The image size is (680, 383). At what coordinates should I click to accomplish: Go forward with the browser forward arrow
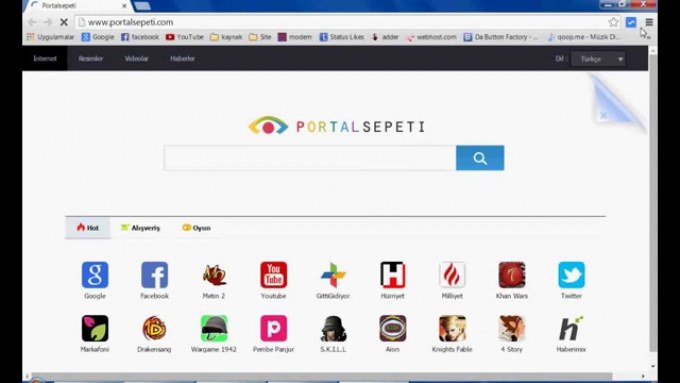(48, 22)
